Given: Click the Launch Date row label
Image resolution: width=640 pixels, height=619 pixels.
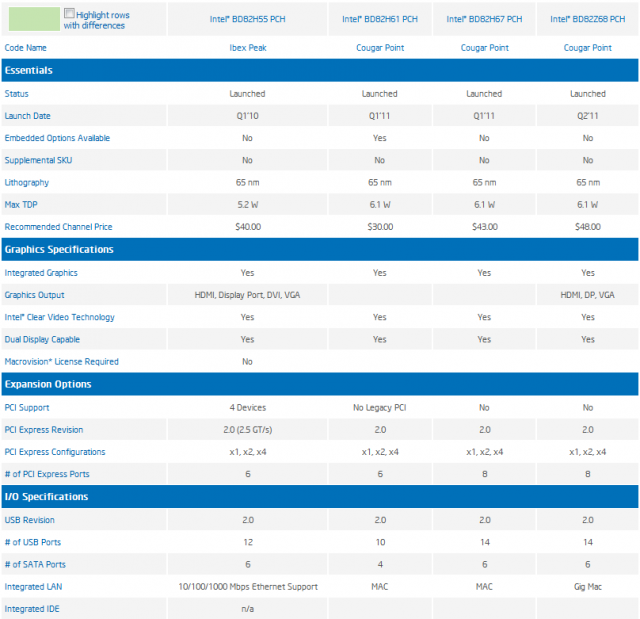Looking at the screenshot, I should click(27, 116).
